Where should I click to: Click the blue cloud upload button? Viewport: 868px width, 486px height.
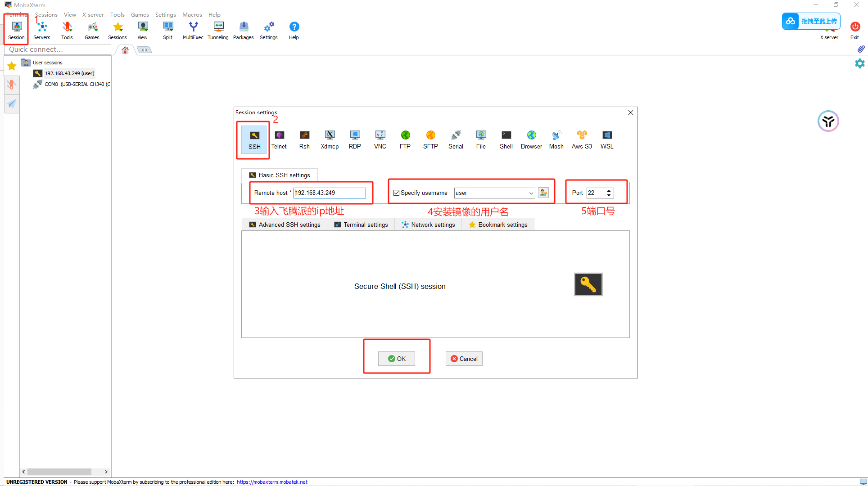pos(811,21)
